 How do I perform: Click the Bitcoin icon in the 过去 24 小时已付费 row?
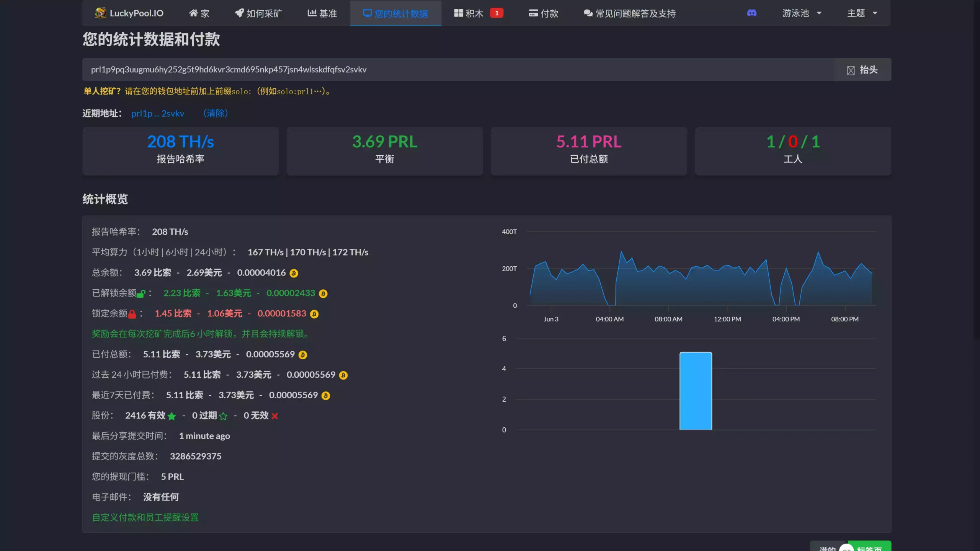(343, 375)
